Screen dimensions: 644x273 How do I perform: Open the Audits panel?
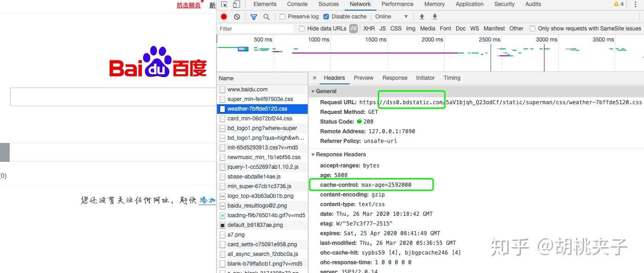coord(533,4)
